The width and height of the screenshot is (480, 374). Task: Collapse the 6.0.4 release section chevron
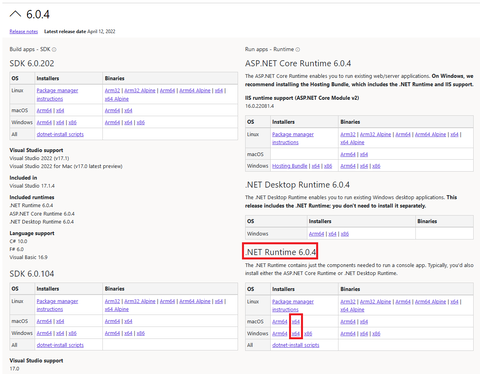click(15, 14)
